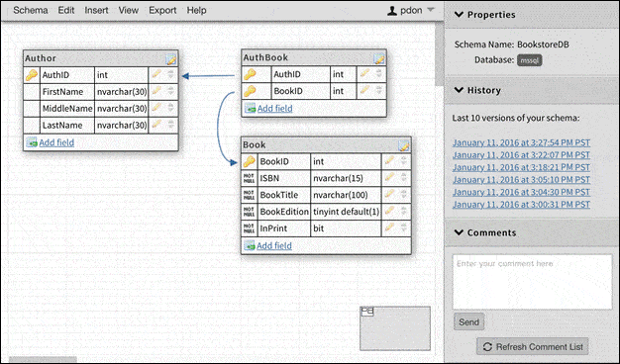Click the key icon of AuthBook BookID

click(250, 91)
